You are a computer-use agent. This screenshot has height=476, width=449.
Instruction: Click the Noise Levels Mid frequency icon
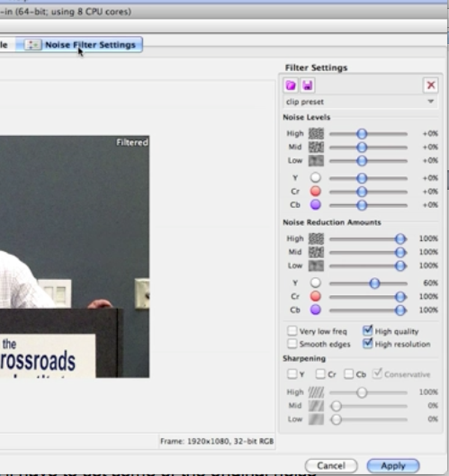(316, 147)
